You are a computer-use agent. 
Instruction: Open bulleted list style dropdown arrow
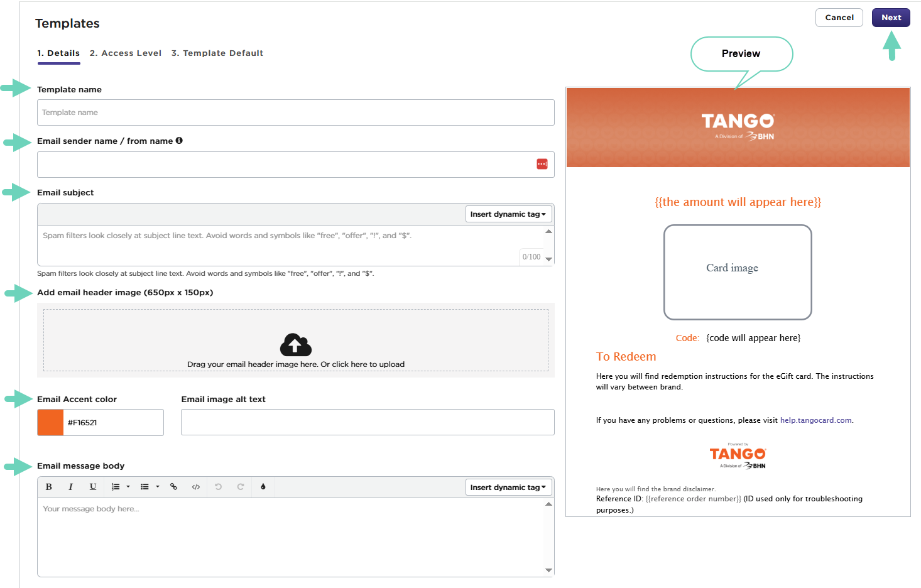(x=158, y=487)
